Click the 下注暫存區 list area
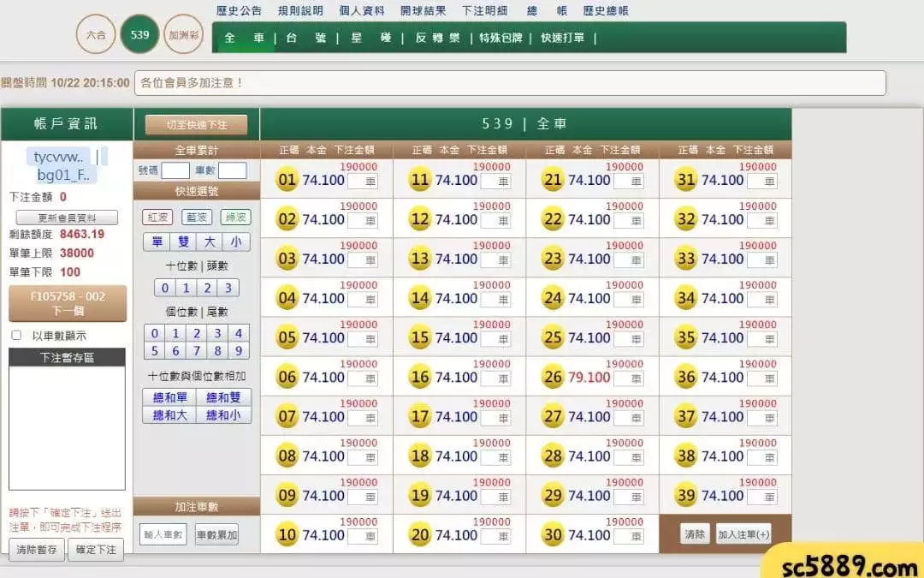924x578 pixels. (68, 427)
